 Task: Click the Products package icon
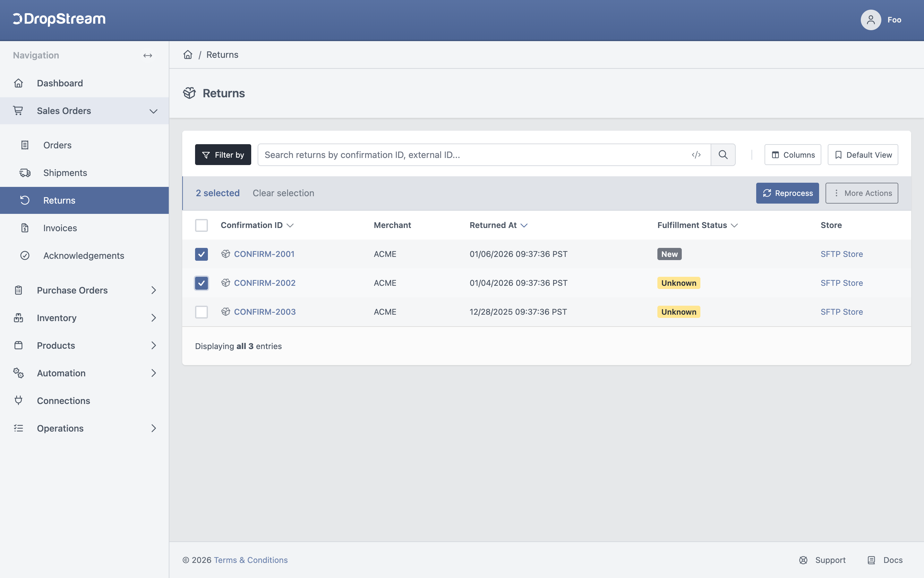(x=18, y=346)
